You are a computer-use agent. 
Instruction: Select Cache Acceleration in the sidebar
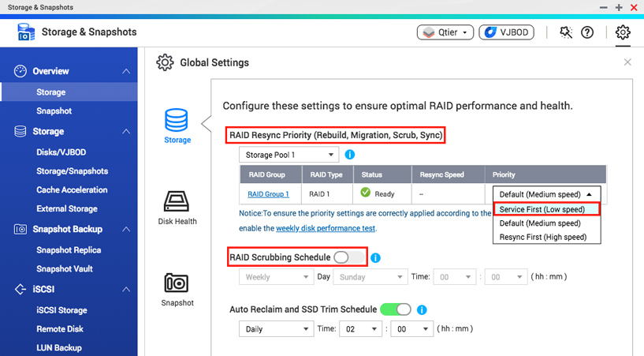coord(72,190)
